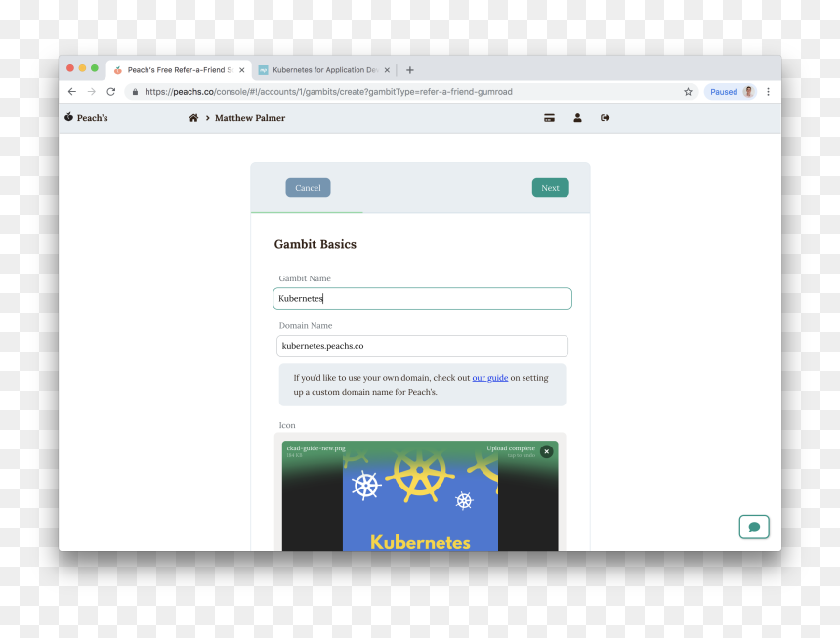Switch to the Kubernetes for Application Dev tab

tap(323, 70)
